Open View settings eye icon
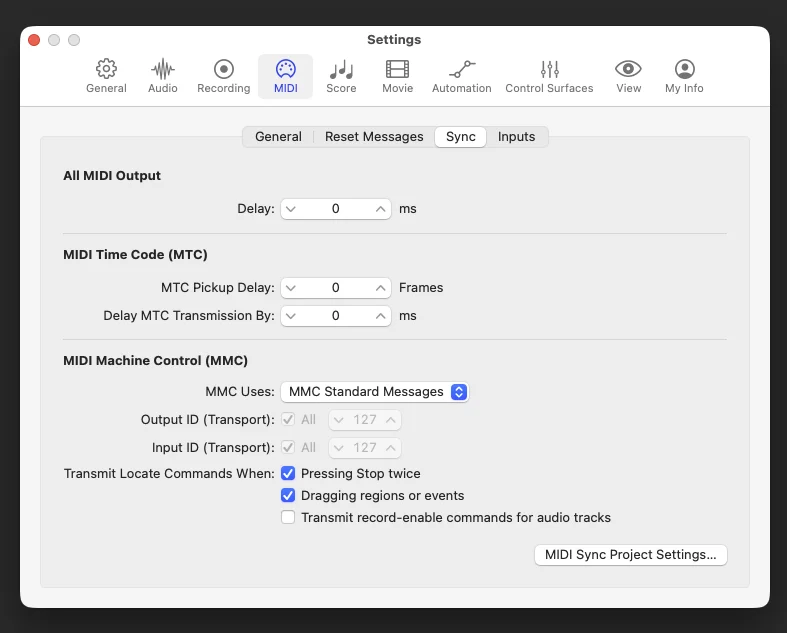 point(628,69)
